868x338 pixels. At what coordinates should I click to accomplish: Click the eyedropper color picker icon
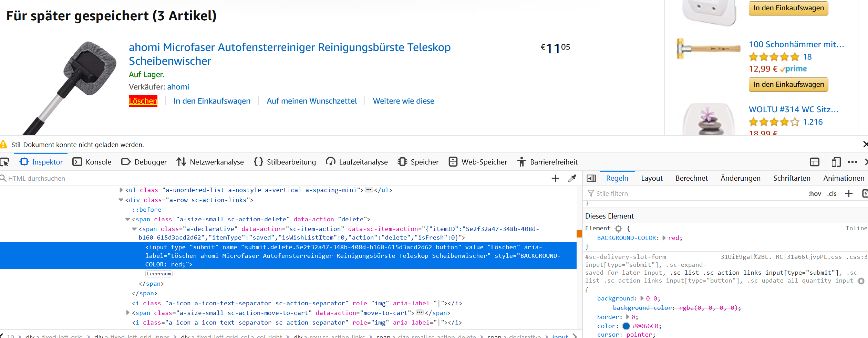click(572, 178)
